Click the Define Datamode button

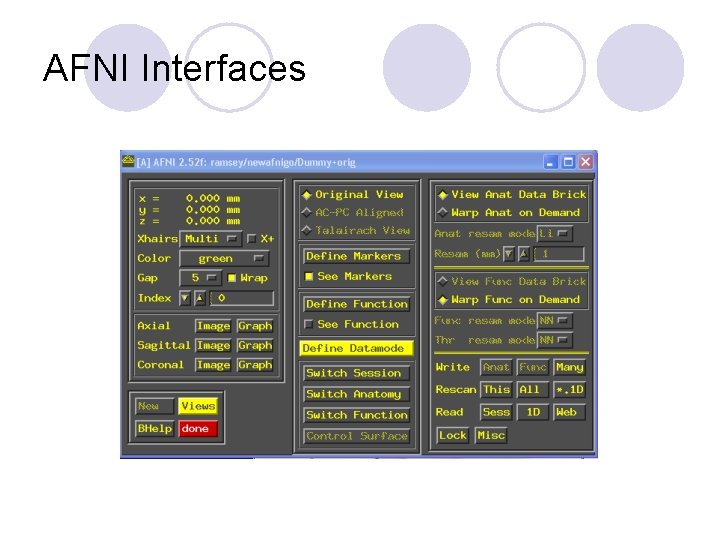[356, 348]
